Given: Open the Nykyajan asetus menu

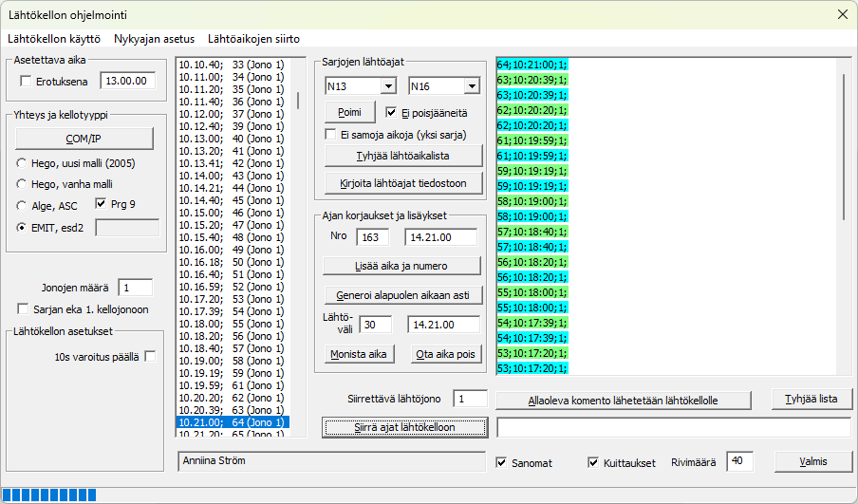Looking at the screenshot, I should coord(154,39).
